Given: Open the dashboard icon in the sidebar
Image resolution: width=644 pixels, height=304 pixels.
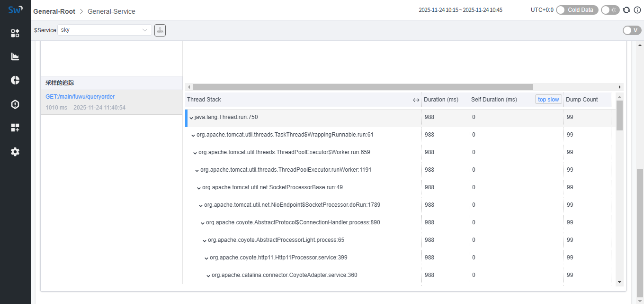Looking at the screenshot, I should [15, 33].
